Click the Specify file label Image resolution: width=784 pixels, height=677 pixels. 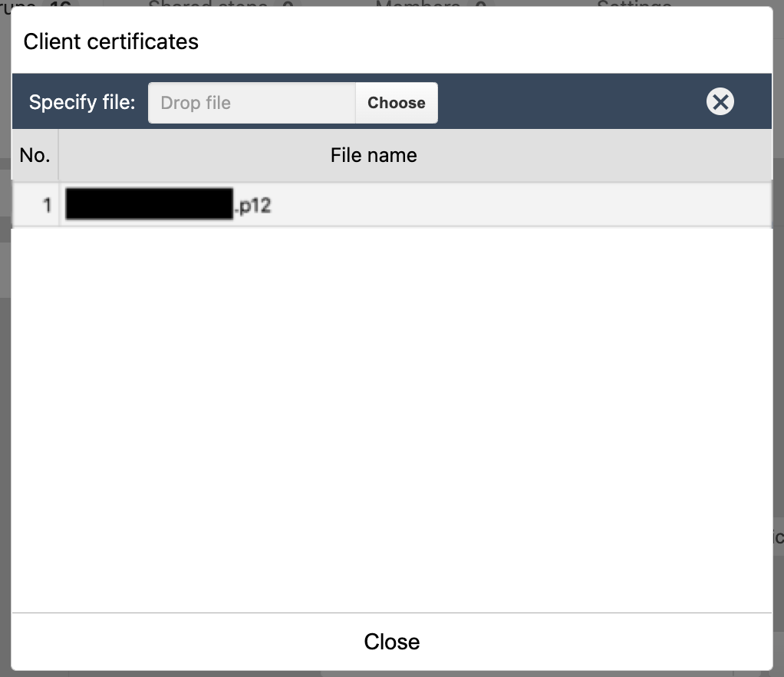82,103
